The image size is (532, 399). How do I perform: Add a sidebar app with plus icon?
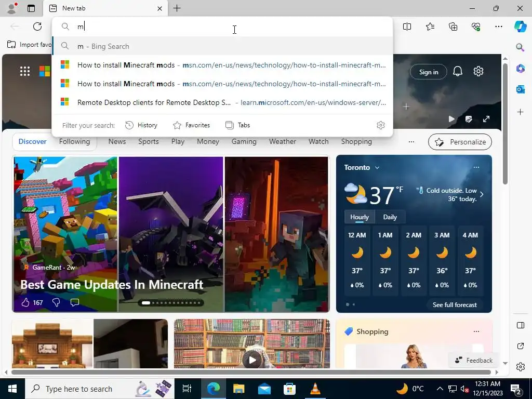520,112
